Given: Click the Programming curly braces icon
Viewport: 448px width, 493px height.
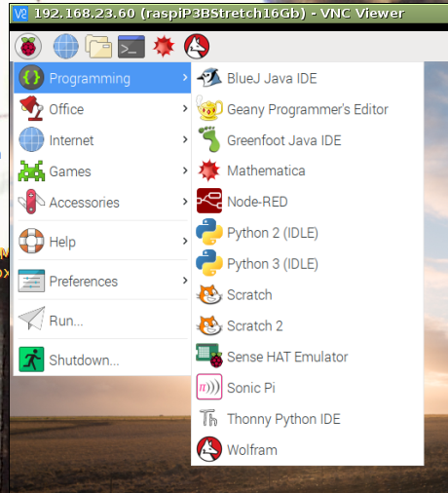Looking at the screenshot, I should point(31,77).
